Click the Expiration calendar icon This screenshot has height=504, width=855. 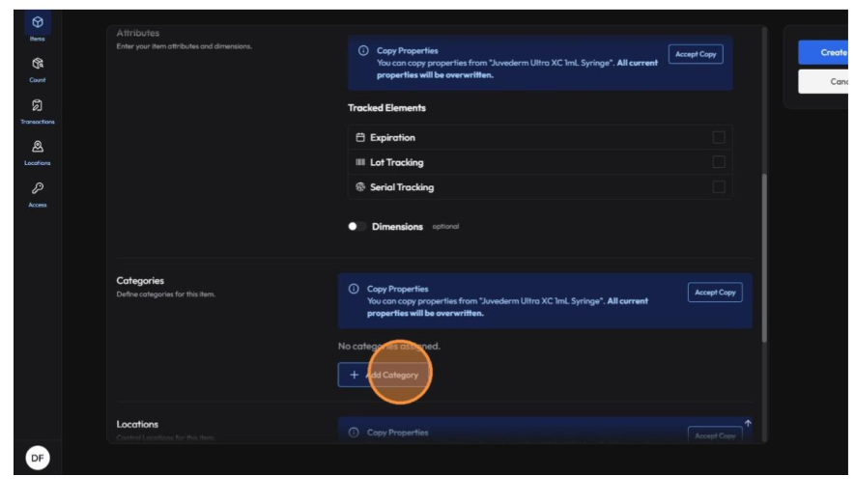click(x=360, y=137)
